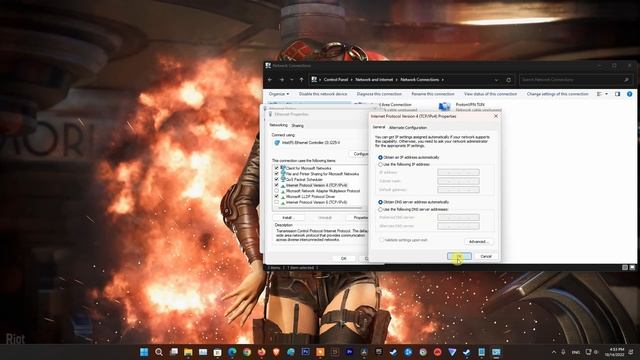Click Change settings of this connection

[557, 94]
